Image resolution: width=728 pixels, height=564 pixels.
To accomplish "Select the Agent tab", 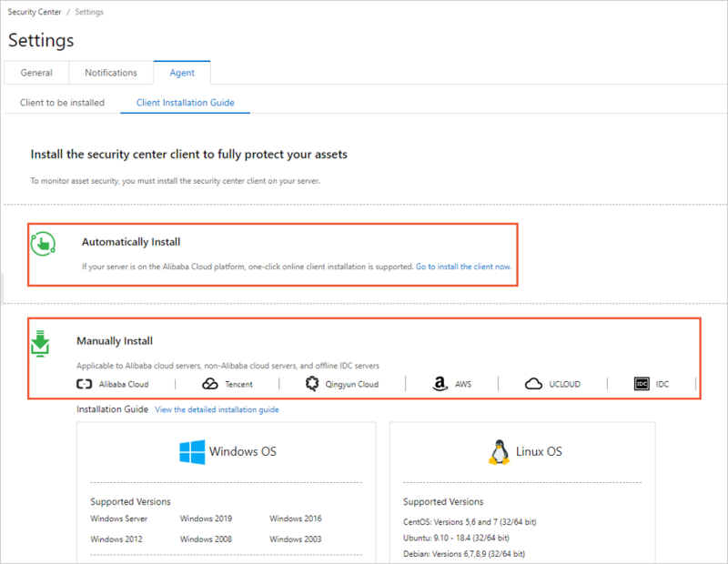I will click(181, 73).
